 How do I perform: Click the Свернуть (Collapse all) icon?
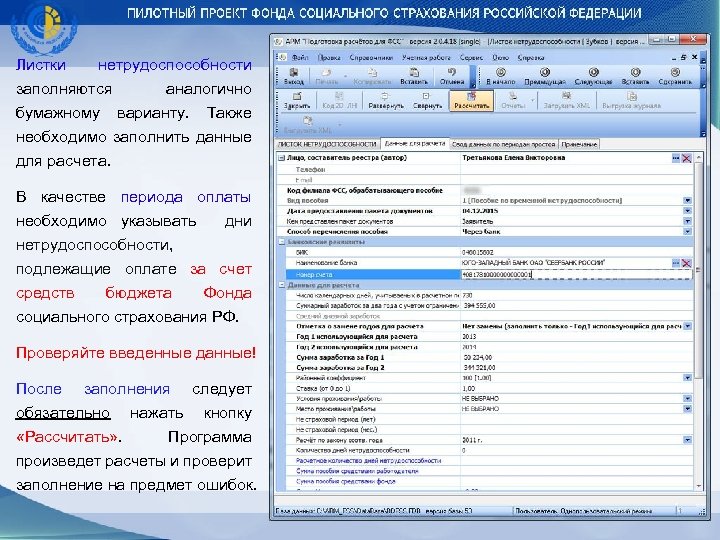coord(427,100)
